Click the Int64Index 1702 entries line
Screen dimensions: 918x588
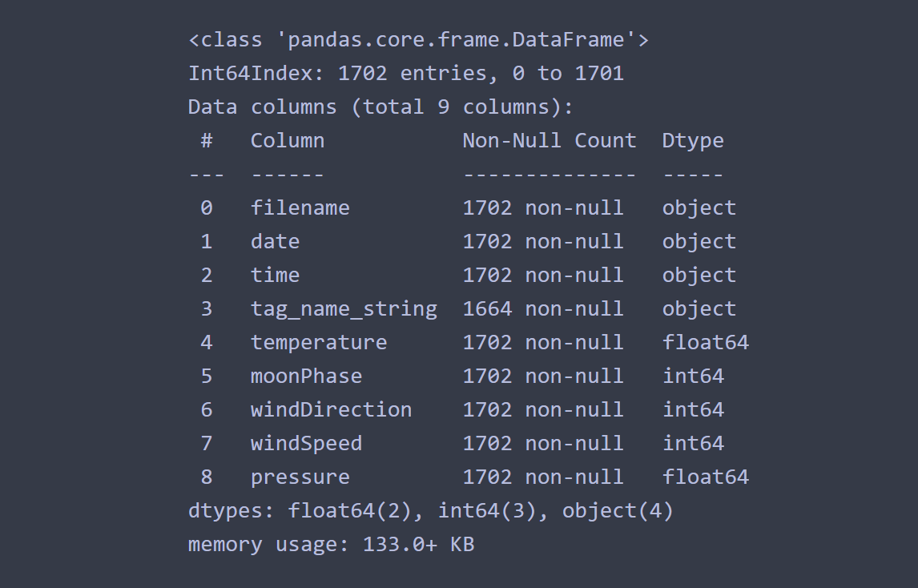405,73
